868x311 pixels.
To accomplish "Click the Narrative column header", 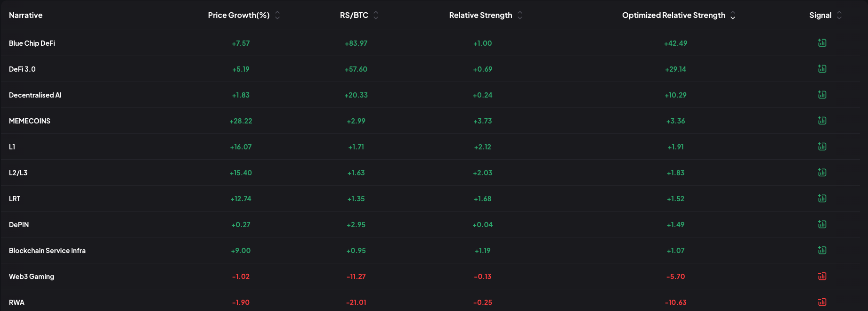I will (x=26, y=16).
